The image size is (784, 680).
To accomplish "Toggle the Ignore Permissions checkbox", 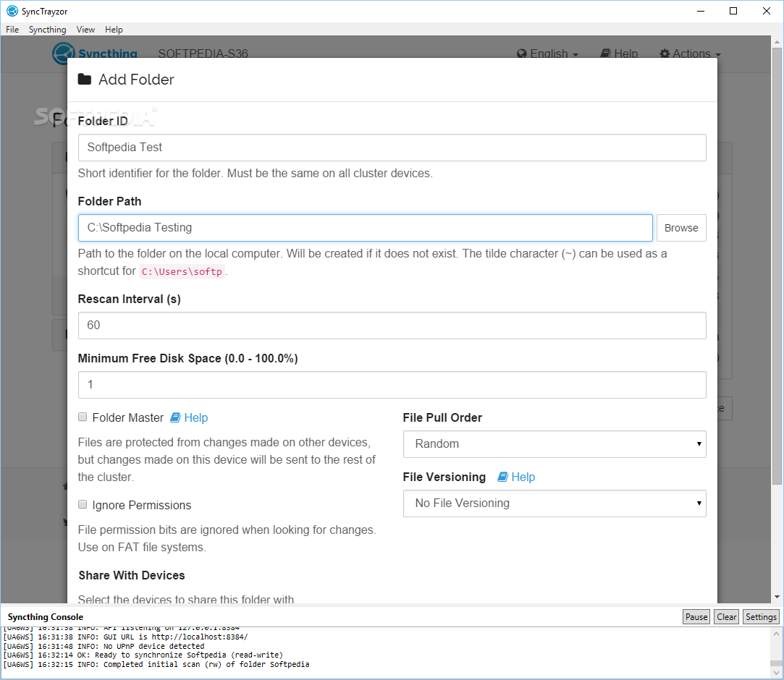I will 83,504.
